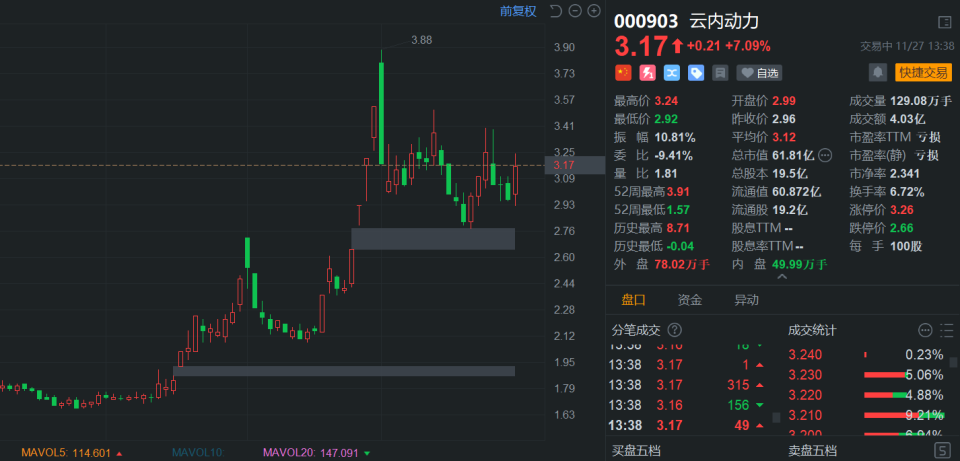Click the 3.220 volume distribution bar
The height and width of the screenshot is (461, 960).
(x=886, y=395)
